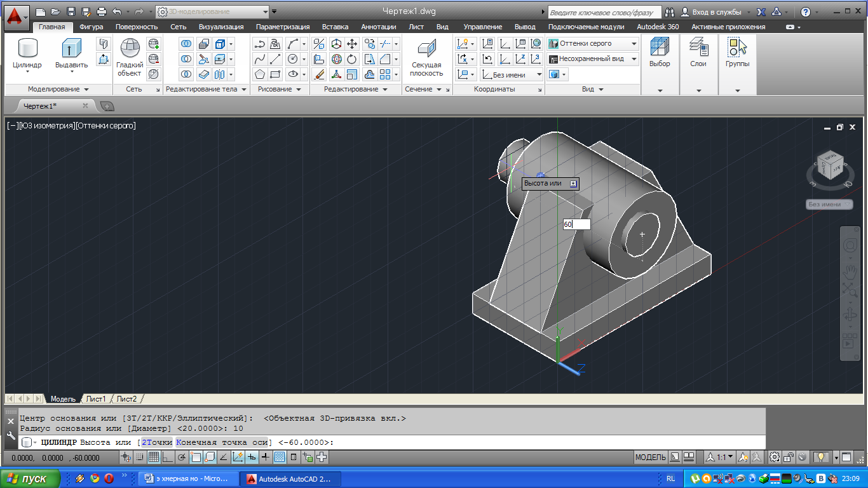Toggle Polar tracking in the status bar
The width and height of the screenshot is (868, 488).
point(182,457)
